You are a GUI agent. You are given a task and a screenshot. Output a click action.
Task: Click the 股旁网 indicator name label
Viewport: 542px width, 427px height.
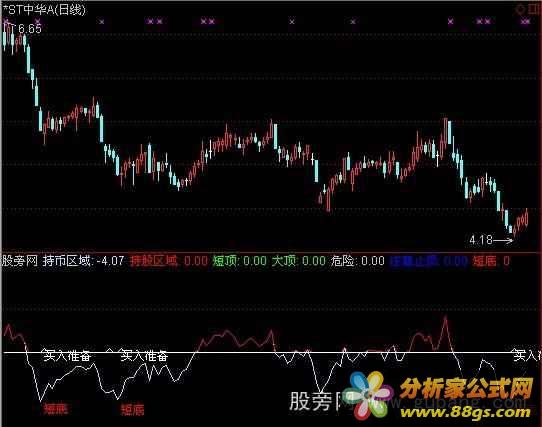20,261
